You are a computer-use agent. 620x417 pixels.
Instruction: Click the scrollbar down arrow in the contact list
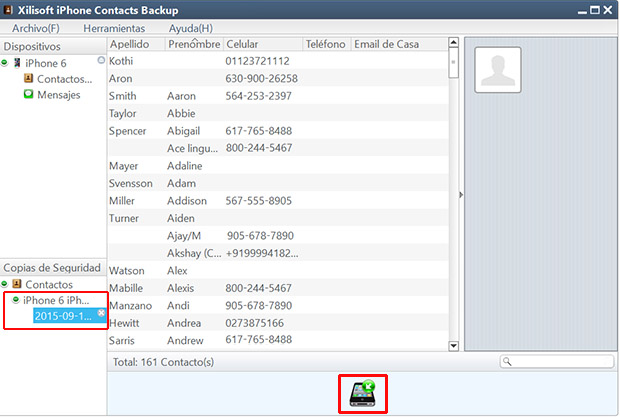[x=454, y=346]
